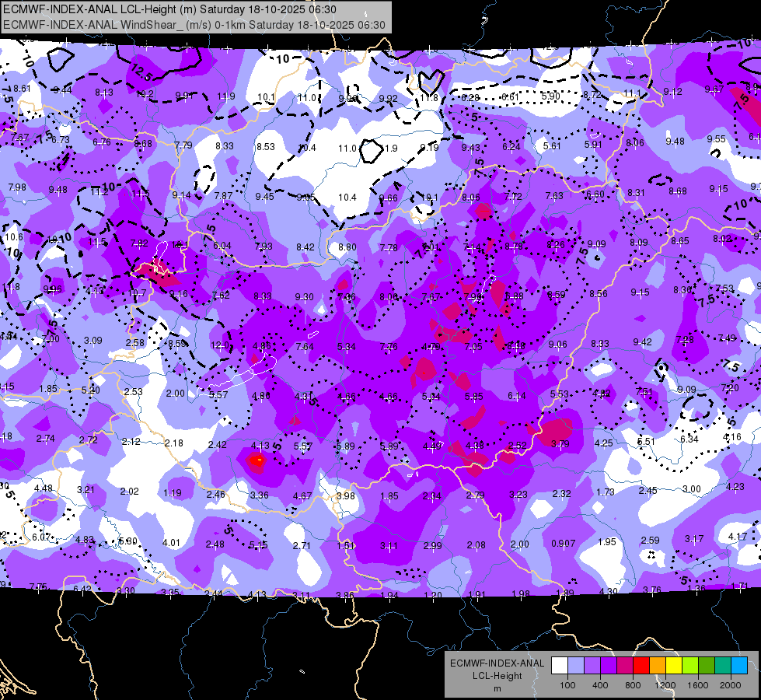Click the grid value 6.07
761x700 pixels.
point(41,537)
